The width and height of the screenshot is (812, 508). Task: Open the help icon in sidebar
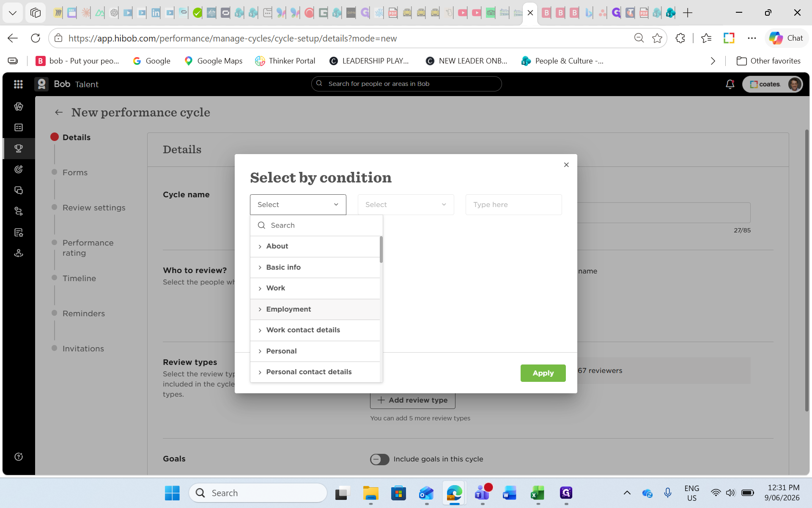19,457
